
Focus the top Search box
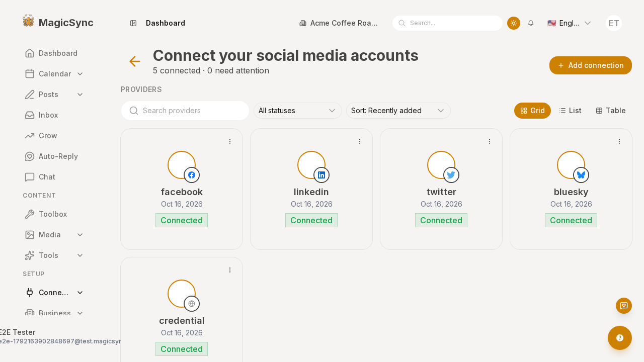[447, 23]
